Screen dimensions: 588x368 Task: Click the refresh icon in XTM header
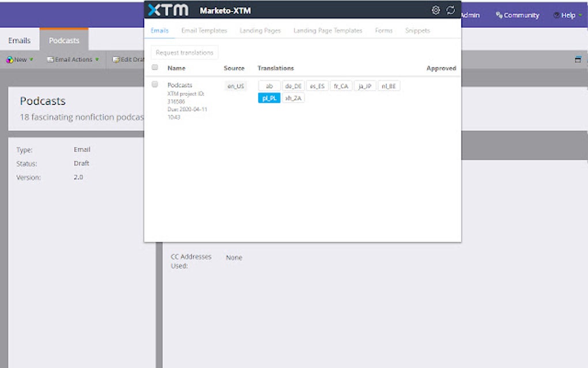[x=450, y=10]
